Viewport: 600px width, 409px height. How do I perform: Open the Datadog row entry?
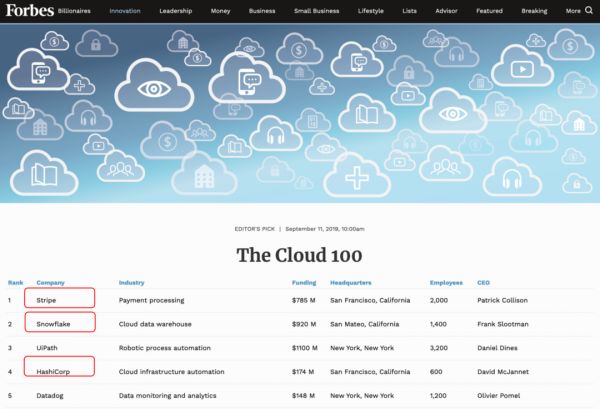pyautogui.click(x=52, y=396)
